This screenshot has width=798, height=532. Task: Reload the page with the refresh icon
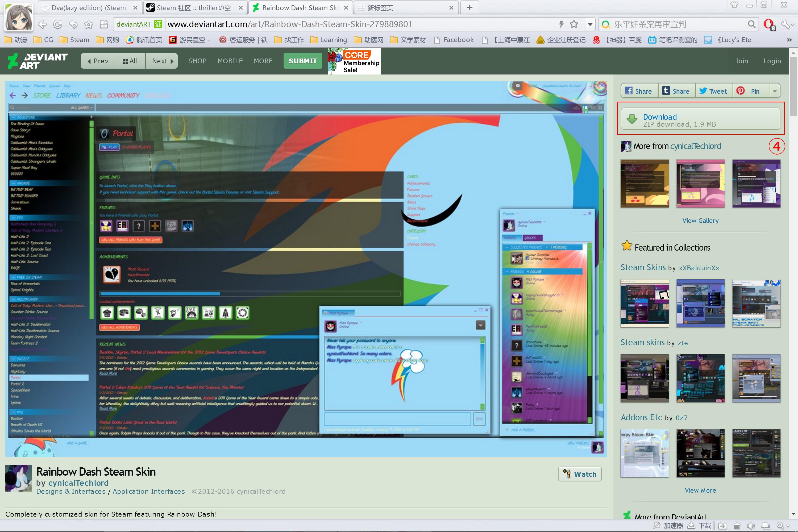[58, 24]
